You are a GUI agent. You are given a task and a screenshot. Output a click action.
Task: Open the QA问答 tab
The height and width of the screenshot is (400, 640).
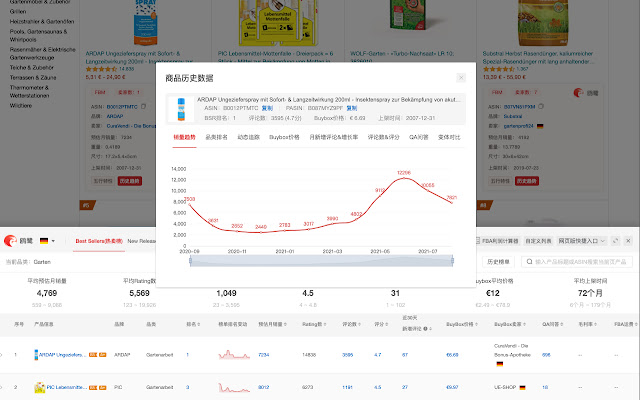418,137
